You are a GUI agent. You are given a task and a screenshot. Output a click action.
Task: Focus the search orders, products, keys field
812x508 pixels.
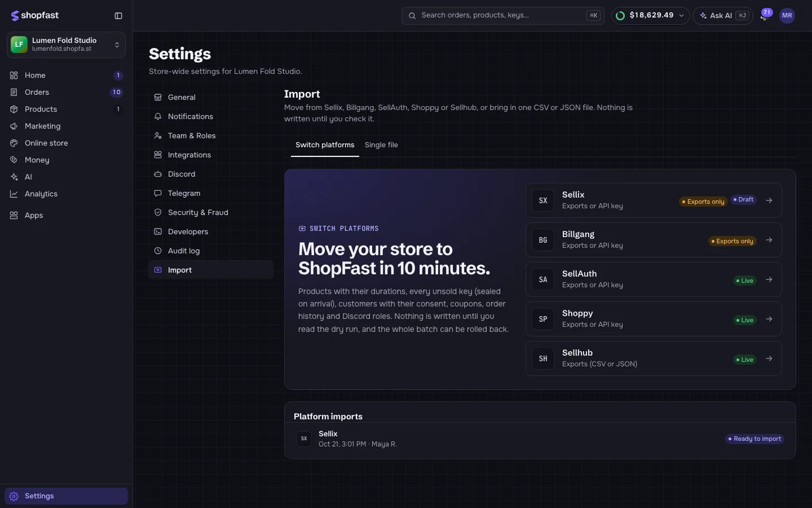tap(502, 16)
